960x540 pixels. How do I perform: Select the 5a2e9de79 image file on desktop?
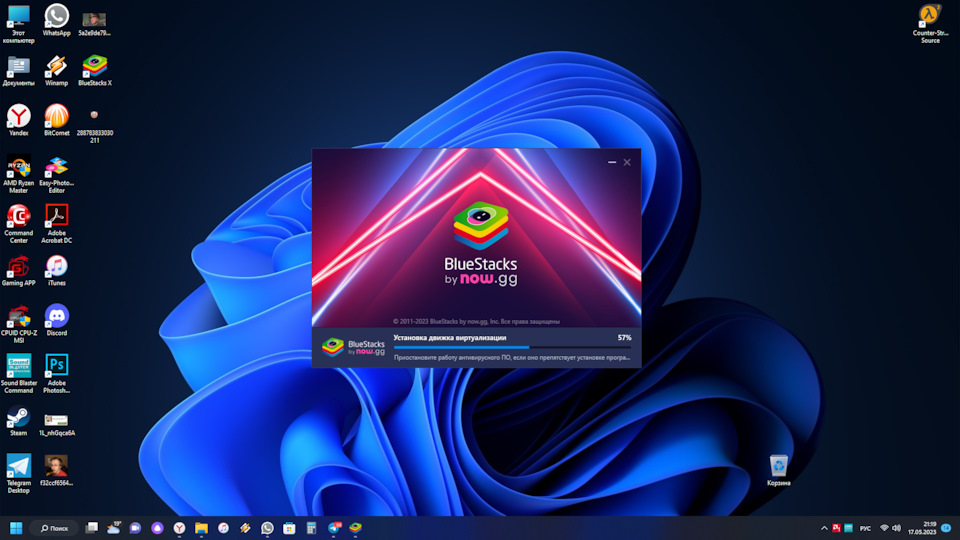(94, 24)
